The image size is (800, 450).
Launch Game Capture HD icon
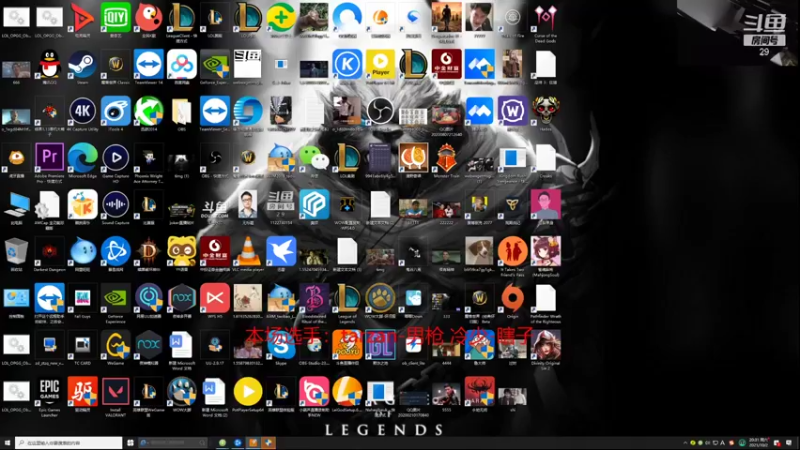(x=115, y=157)
